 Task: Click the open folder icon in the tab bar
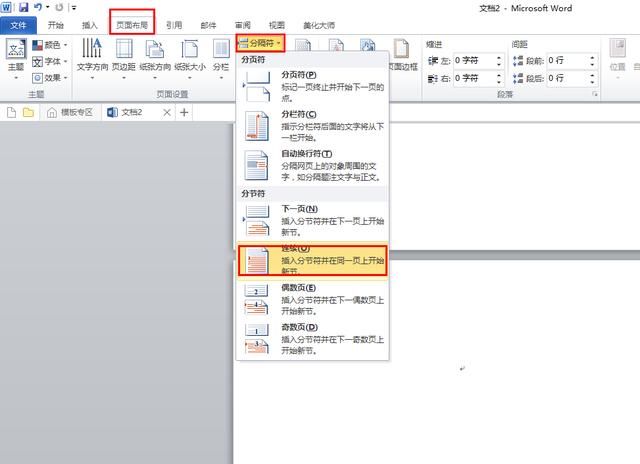click(x=28, y=112)
